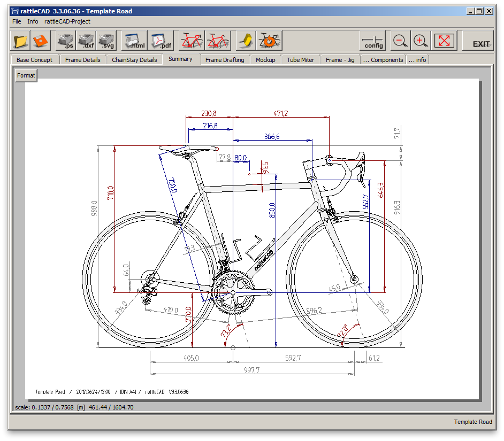Click the save project icon
The height and width of the screenshot is (441, 504).
coord(41,41)
